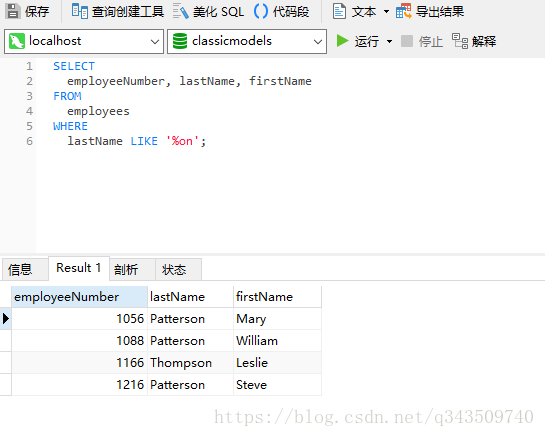Click the export results (导出结果) icon
Image resolution: width=545 pixels, height=437 pixels.
[404, 11]
